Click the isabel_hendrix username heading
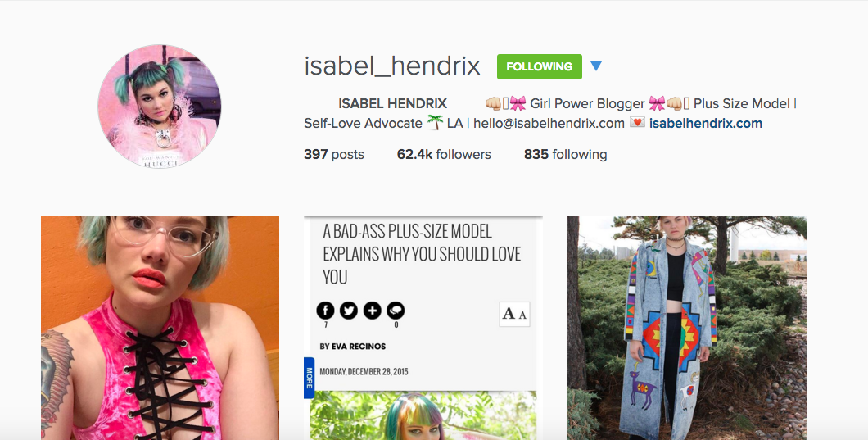 pos(392,66)
